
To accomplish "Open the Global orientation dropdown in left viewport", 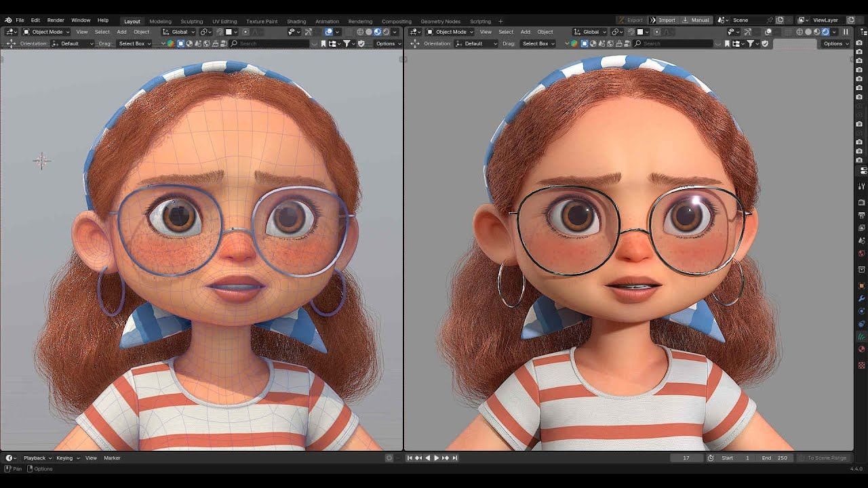I will click(178, 32).
